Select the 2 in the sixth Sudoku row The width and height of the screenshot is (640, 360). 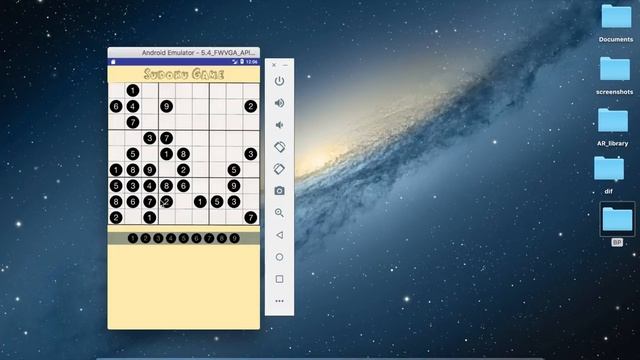[183, 170]
